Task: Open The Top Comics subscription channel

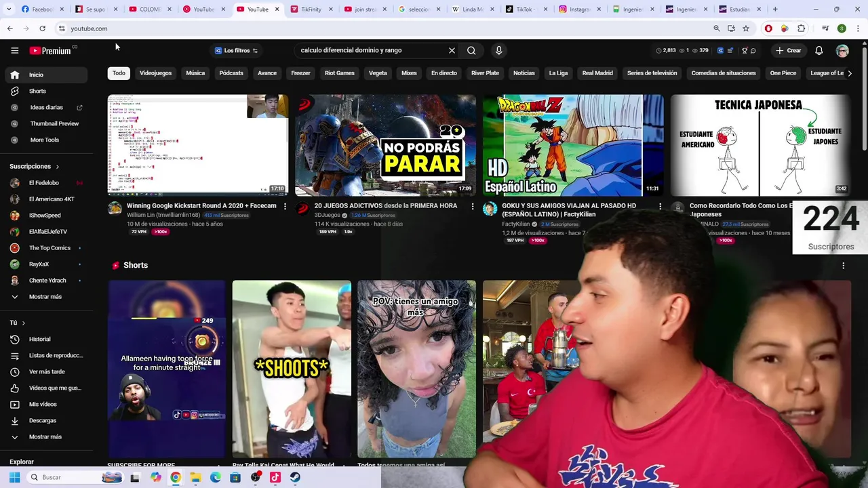Action: [x=46, y=247]
